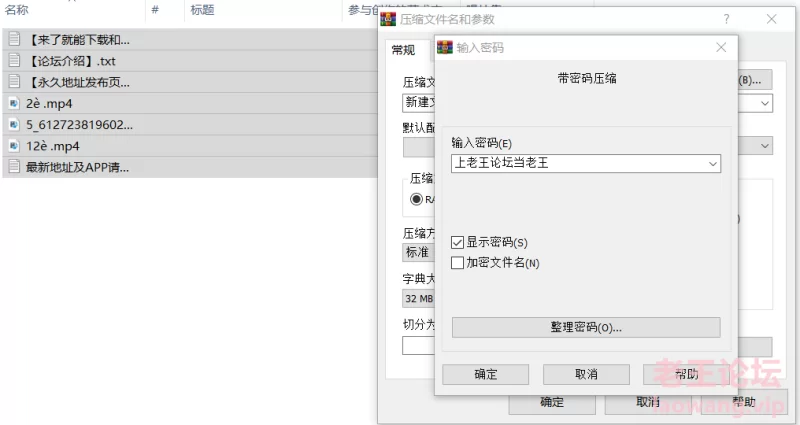
Task: Close the 压缩文件名和参数 window
Action: (x=771, y=19)
